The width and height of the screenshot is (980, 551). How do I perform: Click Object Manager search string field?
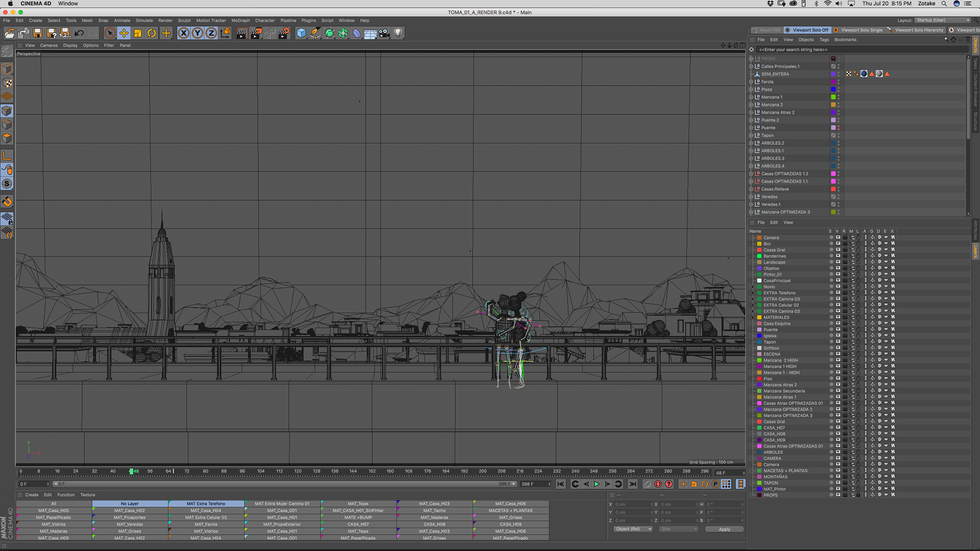pos(862,50)
